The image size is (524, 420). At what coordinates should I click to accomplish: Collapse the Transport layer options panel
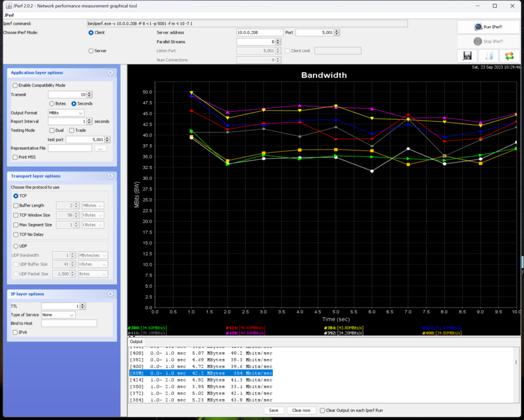coord(111,176)
